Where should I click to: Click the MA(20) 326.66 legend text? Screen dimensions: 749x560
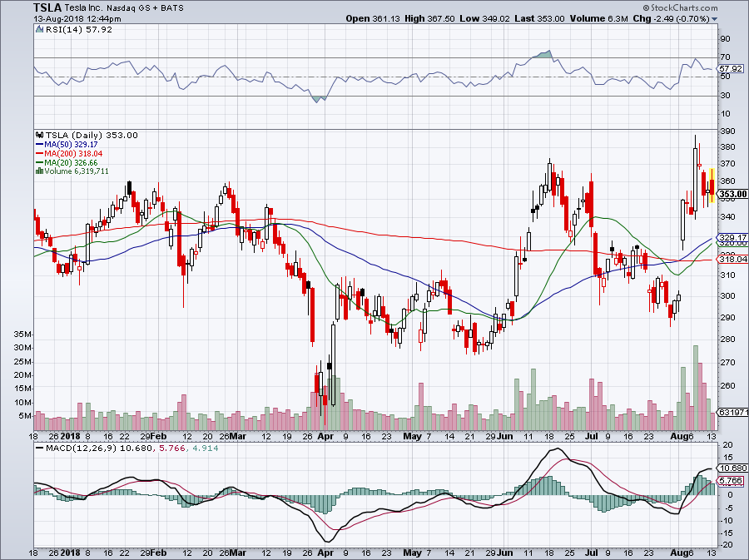(71, 163)
